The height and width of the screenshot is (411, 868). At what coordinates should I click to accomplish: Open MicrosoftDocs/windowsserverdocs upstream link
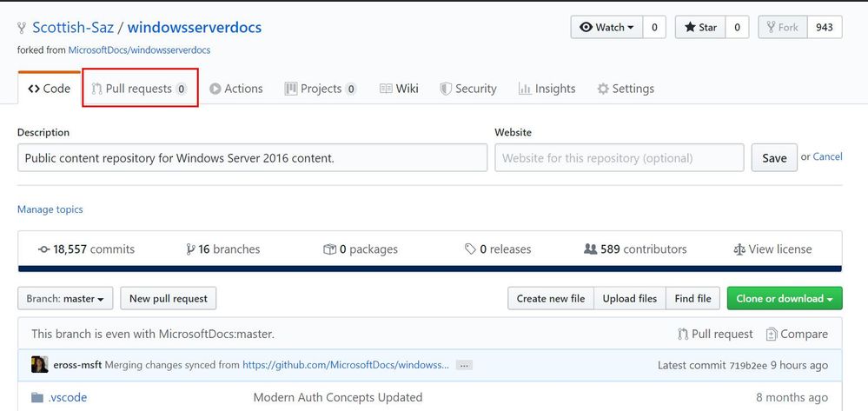(139, 50)
